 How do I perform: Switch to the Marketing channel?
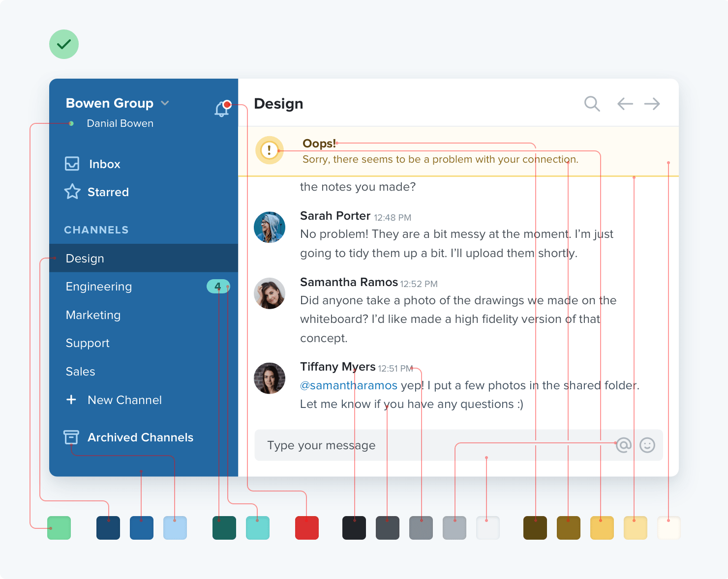[93, 315]
